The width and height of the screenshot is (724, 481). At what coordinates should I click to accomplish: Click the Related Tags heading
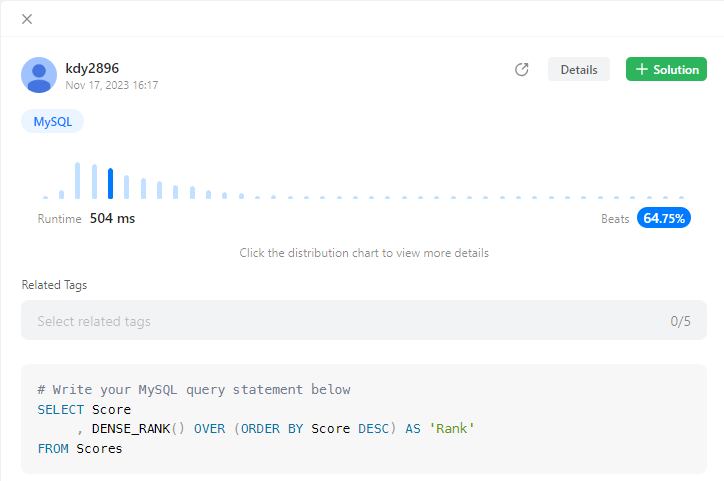[x=54, y=285]
